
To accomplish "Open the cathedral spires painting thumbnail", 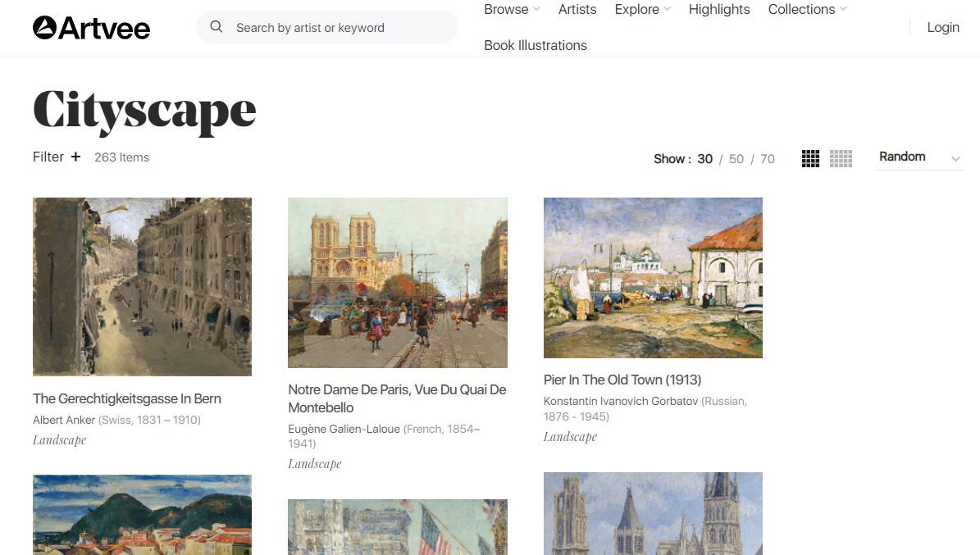I will point(653,514).
